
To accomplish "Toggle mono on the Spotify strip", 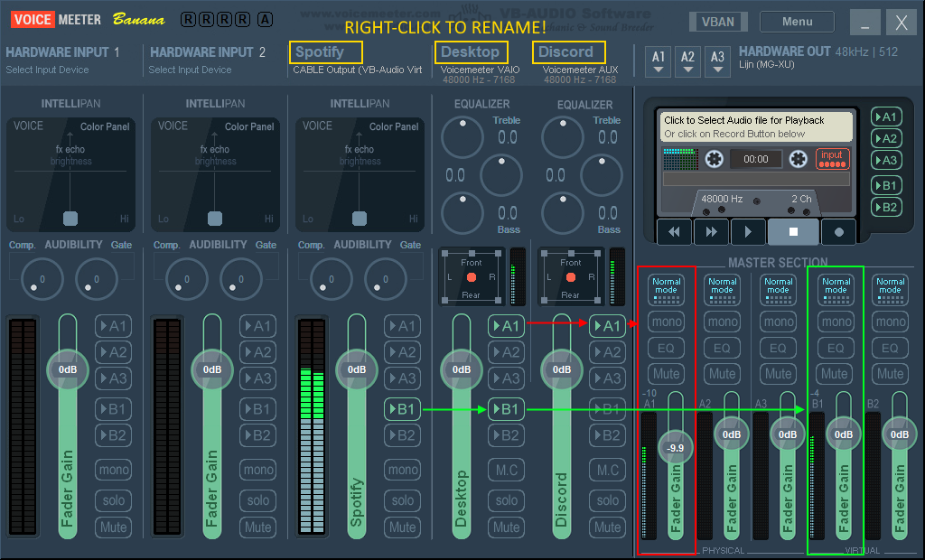I will (x=402, y=470).
